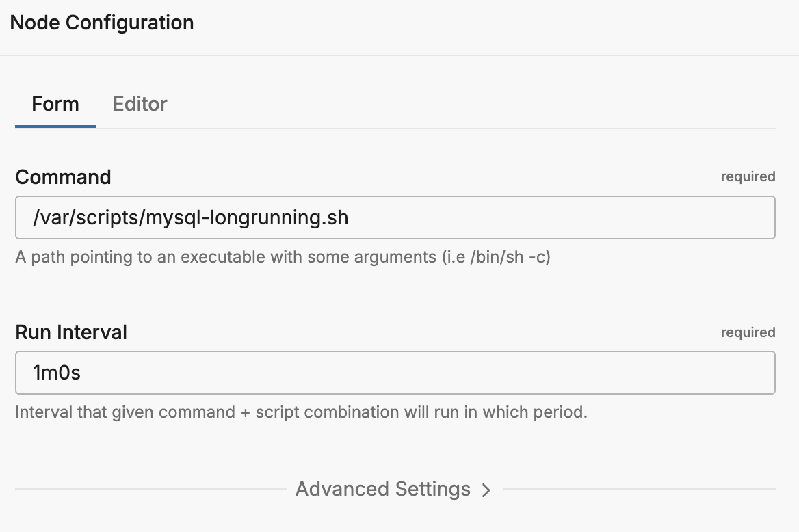Screen dimensions: 799x532
Task: Switch to the Editor tab
Action: point(140,104)
